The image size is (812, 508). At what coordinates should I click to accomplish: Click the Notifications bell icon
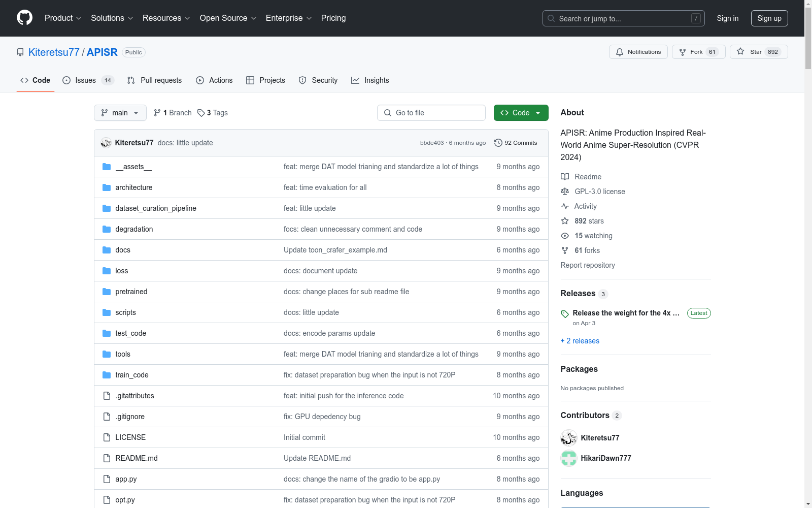620,52
